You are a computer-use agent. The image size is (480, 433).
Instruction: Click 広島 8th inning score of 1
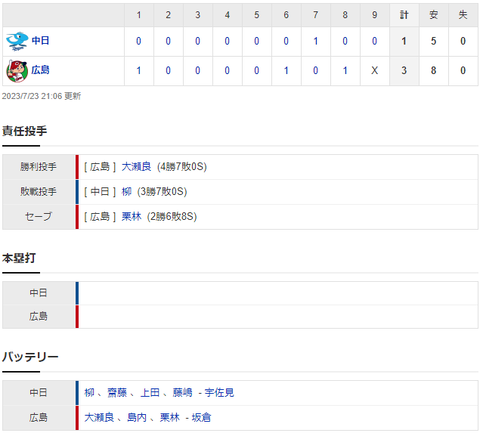pyautogui.click(x=345, y=71)
